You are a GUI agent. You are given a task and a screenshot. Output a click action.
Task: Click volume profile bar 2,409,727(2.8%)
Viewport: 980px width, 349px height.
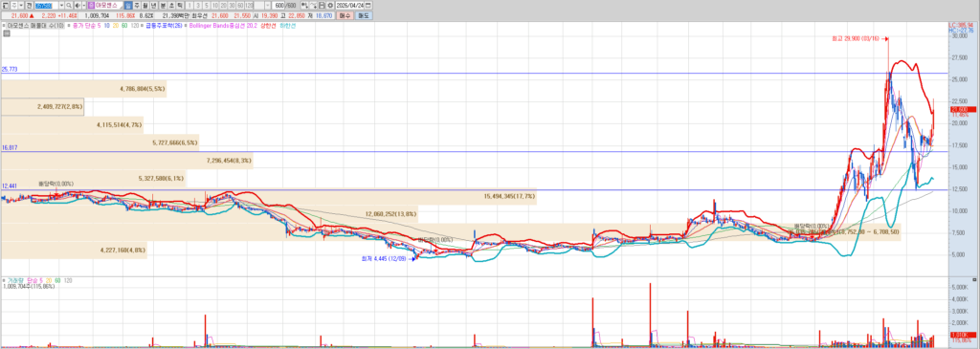(x=42, y=107)
